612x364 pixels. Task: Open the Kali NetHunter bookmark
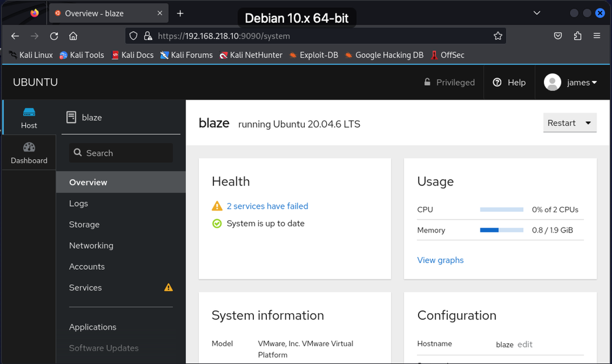tap(250, 55)
